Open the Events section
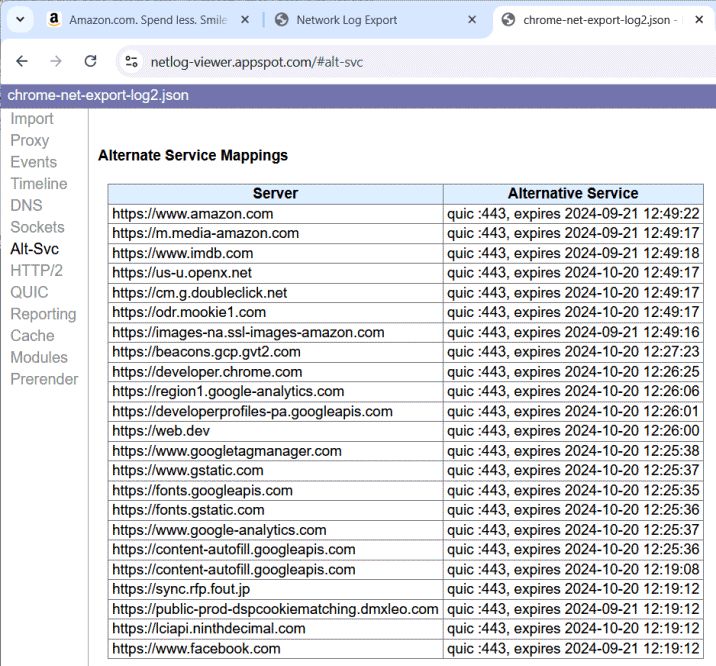This screenshot has width=716, height=666. pyautogui.click(x=34, y=162)
